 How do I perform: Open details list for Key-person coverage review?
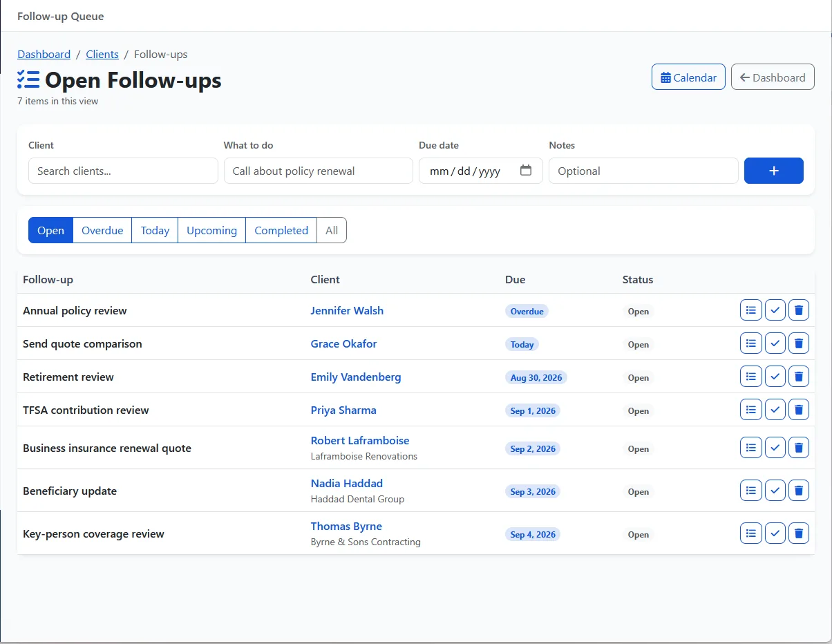751,533
